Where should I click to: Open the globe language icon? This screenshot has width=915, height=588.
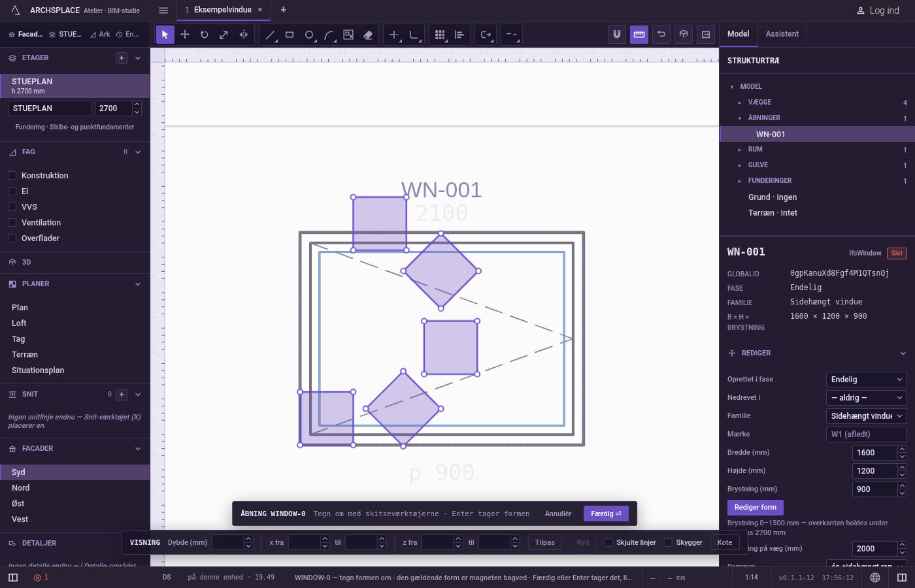pyautogui.click(x=875, y=578)
